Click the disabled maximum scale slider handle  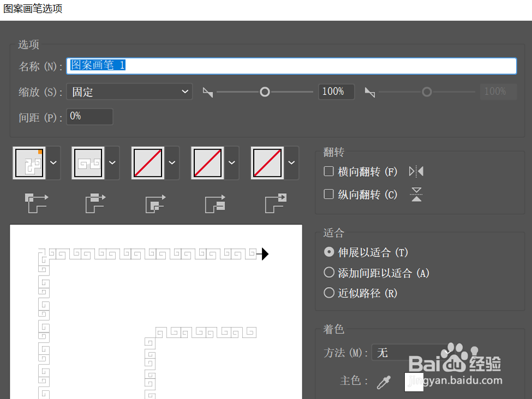(x=427, y=92)
